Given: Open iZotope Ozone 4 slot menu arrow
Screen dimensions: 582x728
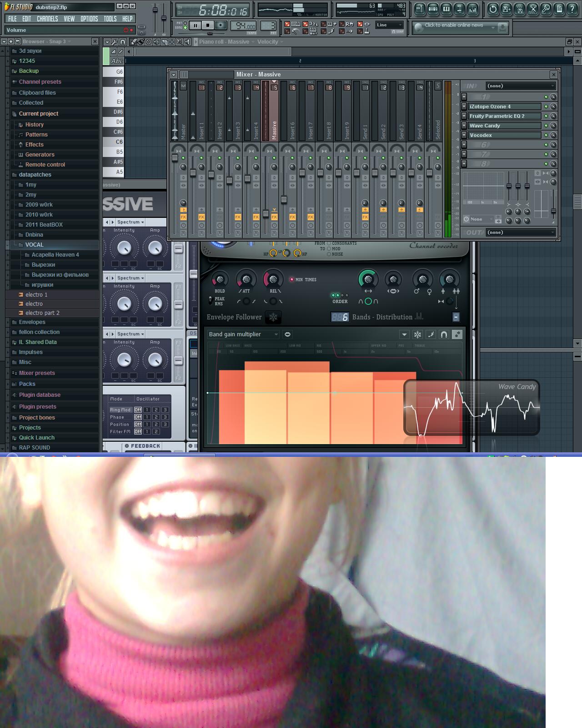Looking at the screenshot, I should [x=464, y=106].
